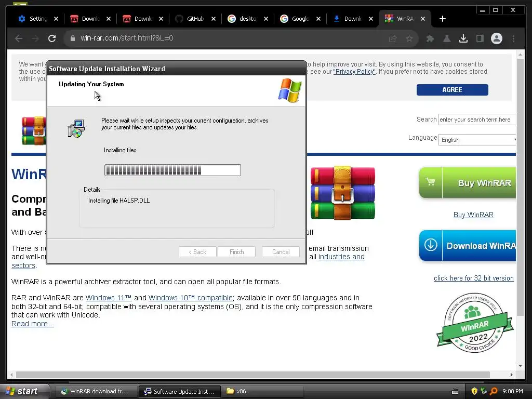This screenshot has width=532, height=399.
Task: Close the GitHub tab
Action: [x=214, y=19]
